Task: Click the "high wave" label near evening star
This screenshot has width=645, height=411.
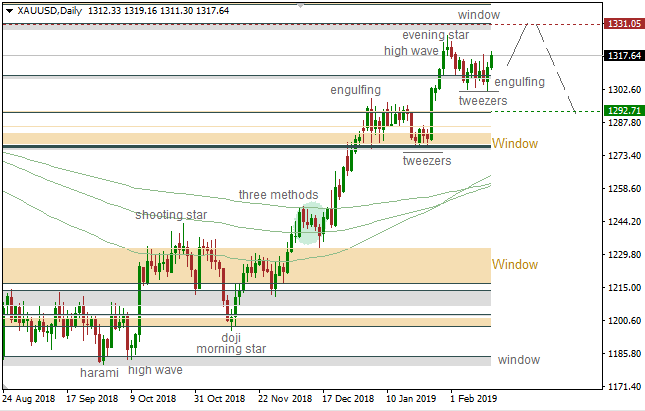Action: [x=411, y=49]
